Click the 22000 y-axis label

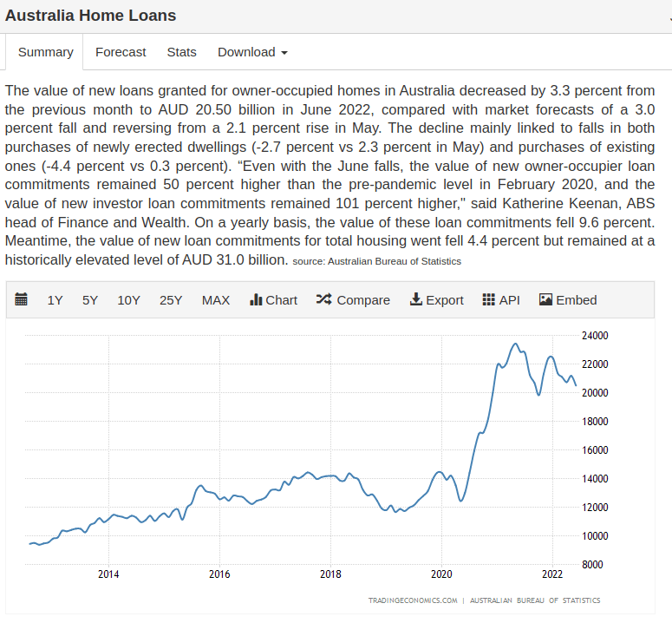pyautogui.click(x=595, y=364)
